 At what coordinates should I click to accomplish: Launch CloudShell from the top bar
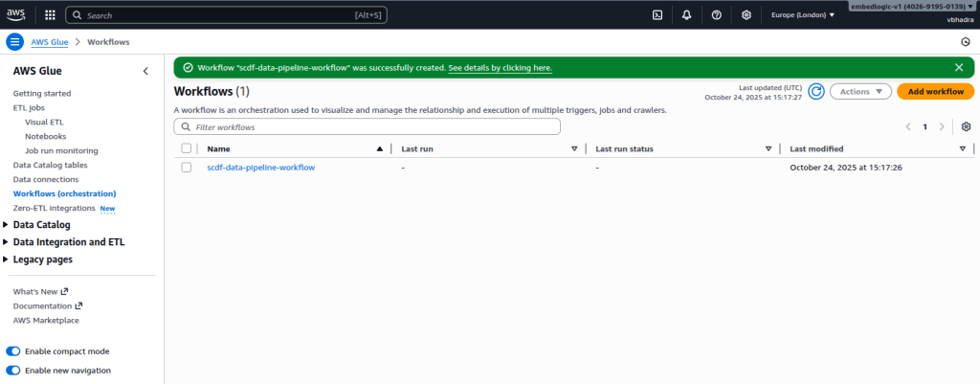[657, 15]
